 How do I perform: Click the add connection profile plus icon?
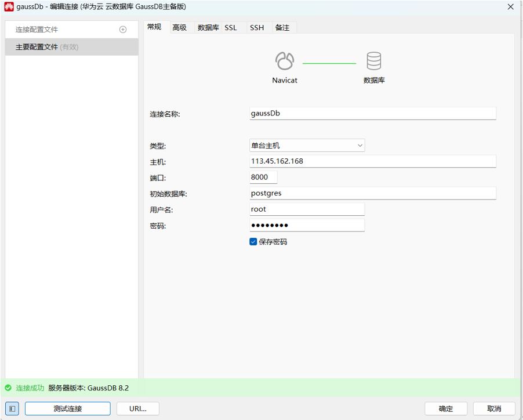pyautogui.click(x=123, y=30)
